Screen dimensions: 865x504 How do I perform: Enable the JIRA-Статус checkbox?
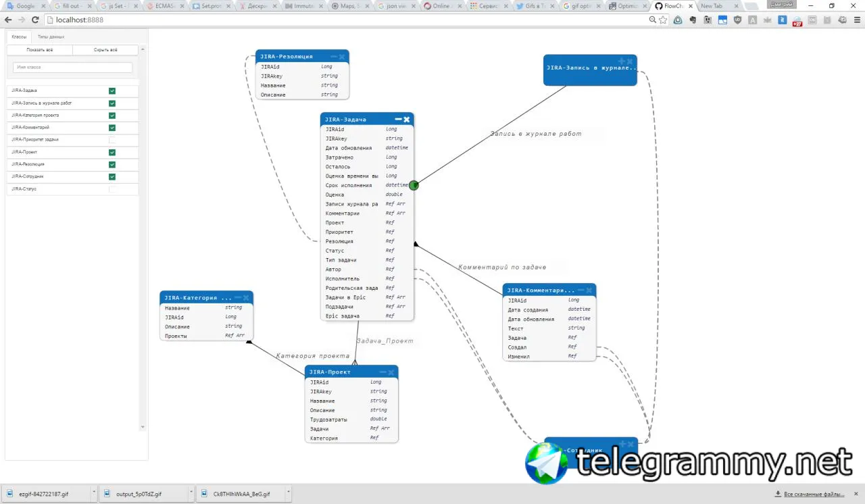tap(112, 189)
